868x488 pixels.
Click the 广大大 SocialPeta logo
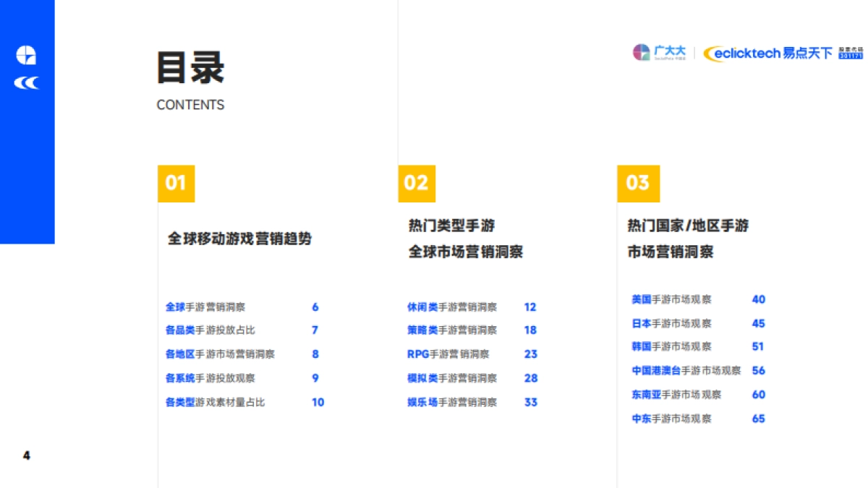(658, 51)
